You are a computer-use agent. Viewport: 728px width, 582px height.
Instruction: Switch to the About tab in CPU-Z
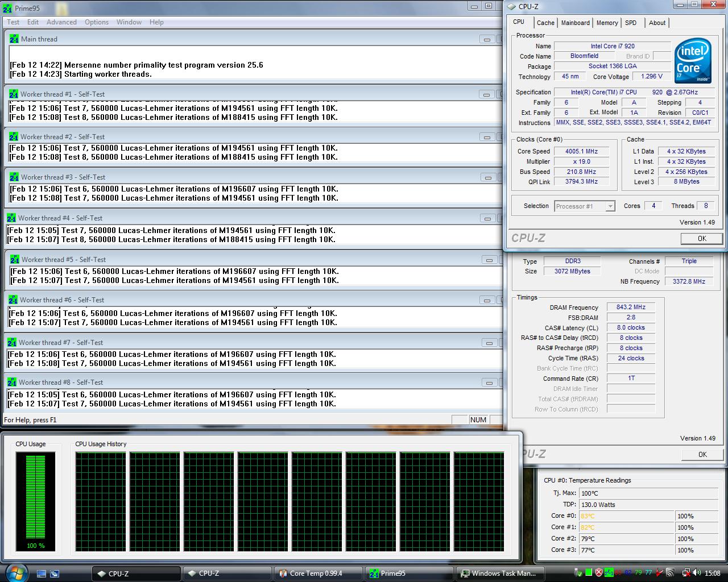point(657,23)
